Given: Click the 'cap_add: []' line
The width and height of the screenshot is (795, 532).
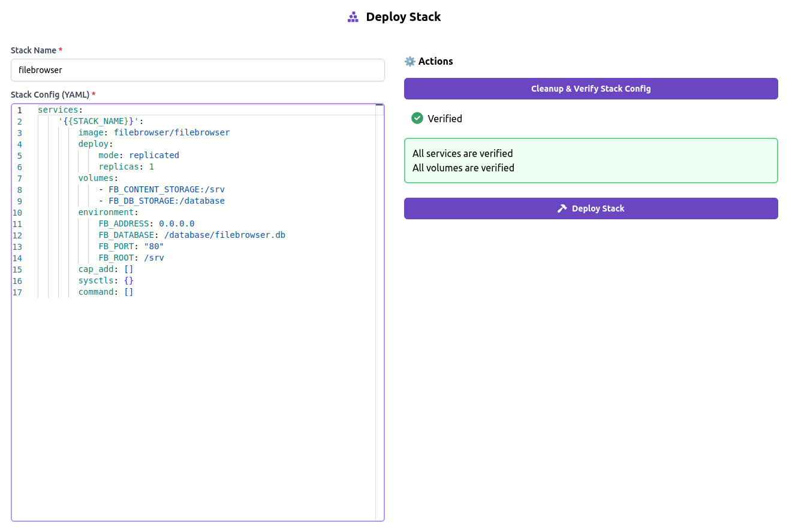Looking at the screenshot, I should [106, 269].
